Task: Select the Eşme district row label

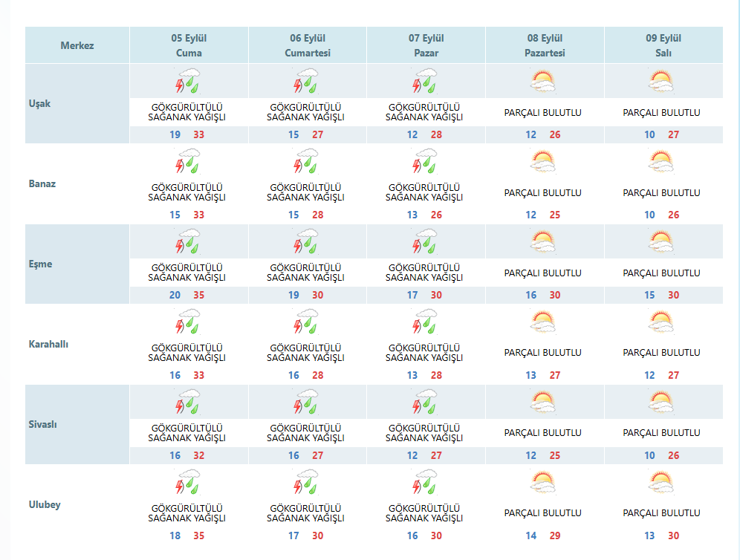Action: tap(40, 264)
